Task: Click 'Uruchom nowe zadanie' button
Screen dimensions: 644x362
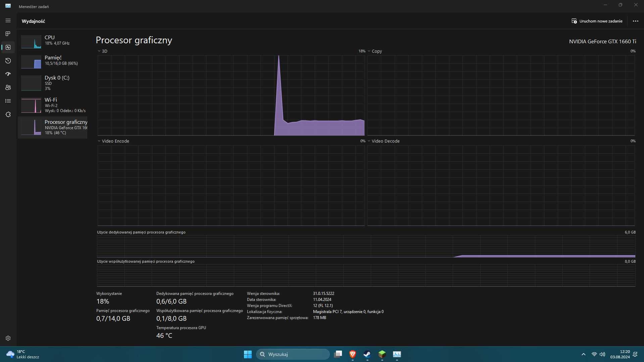Action: coord(597,21)
